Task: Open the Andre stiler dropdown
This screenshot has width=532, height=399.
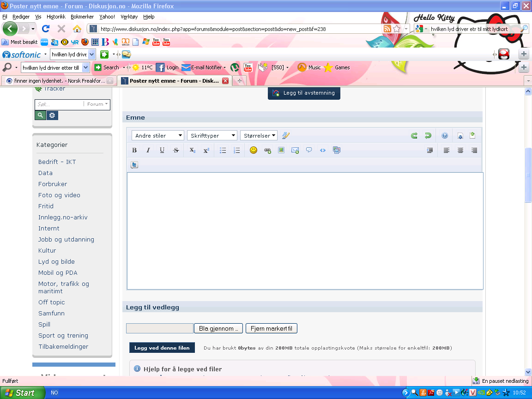Action: click(x=158, y=136)
